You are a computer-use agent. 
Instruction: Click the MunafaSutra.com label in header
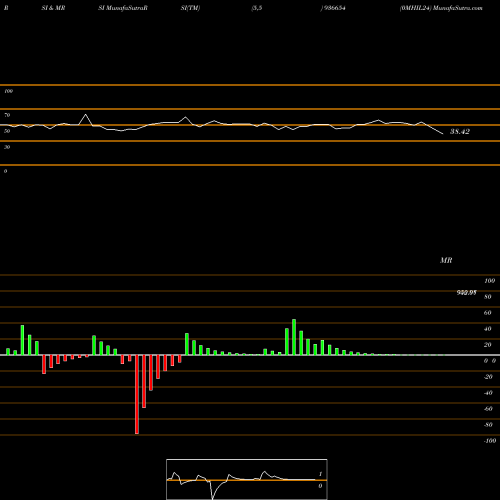pos(458,8)
